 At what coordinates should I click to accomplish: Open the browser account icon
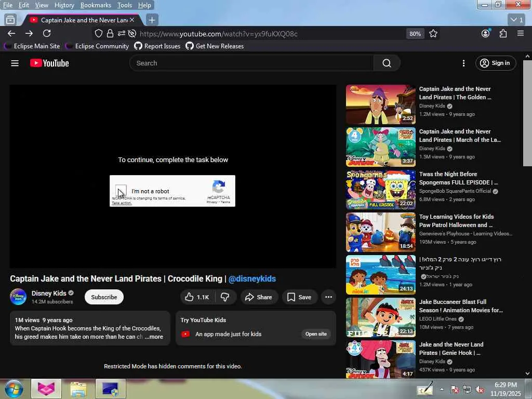tap(486, 33)
